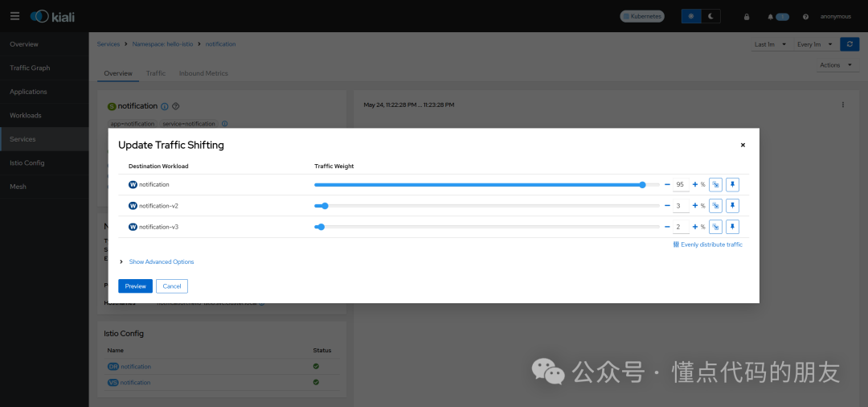Increase weight for notification-v2
This screenshot has width=868, height=407.
point(695,205)
